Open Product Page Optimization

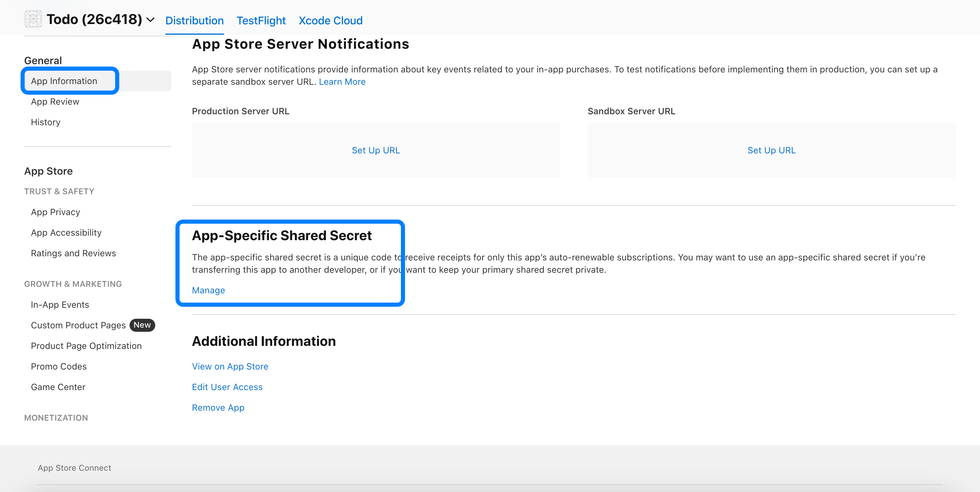pos(86,346)
